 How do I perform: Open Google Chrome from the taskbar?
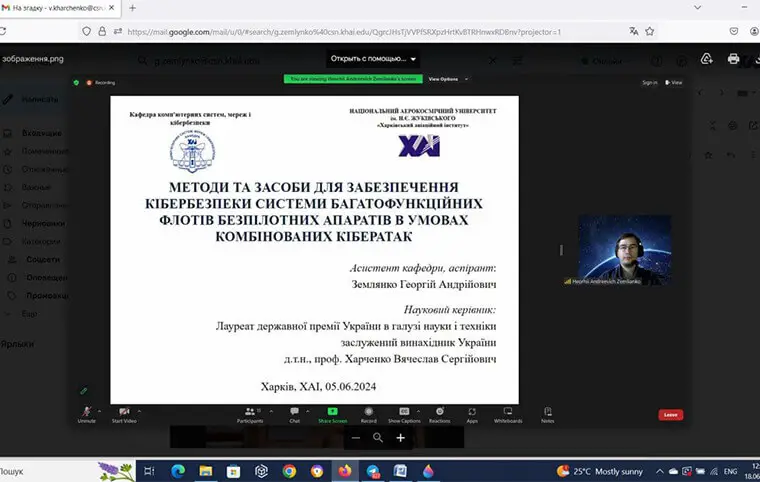point(289,471)
